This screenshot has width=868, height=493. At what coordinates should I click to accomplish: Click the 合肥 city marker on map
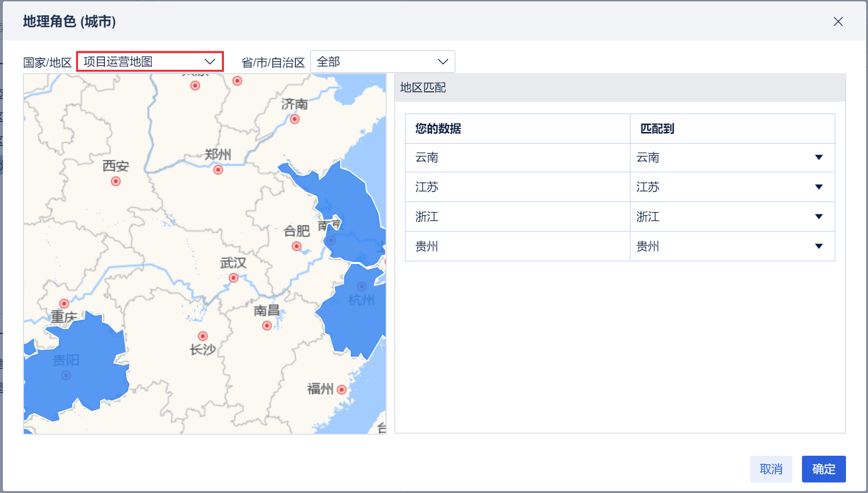click(297, 246)
